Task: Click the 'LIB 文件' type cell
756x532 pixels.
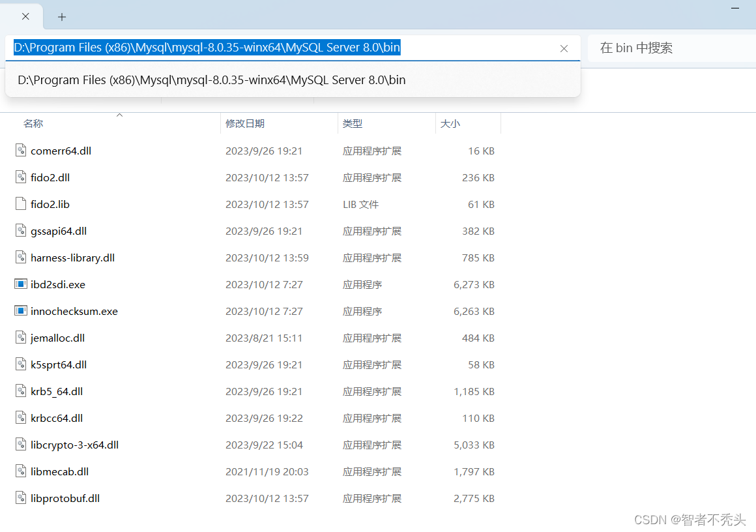Action: click(360, 205)
